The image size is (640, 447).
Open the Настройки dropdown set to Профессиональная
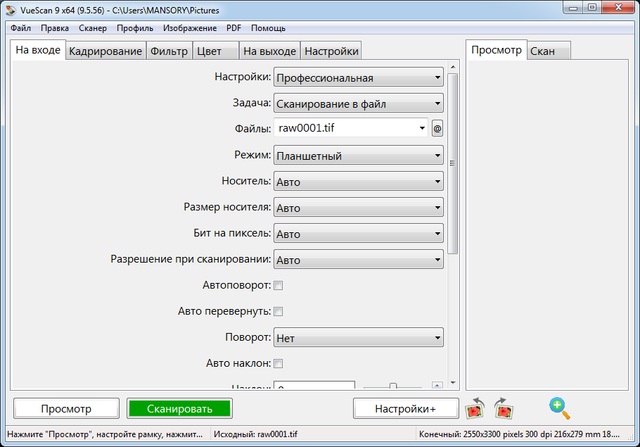tap(358, 77)
